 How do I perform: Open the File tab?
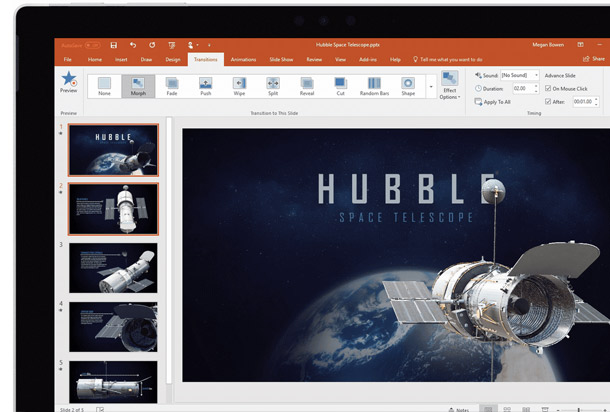pyautogui.click(x=68, y=60)
